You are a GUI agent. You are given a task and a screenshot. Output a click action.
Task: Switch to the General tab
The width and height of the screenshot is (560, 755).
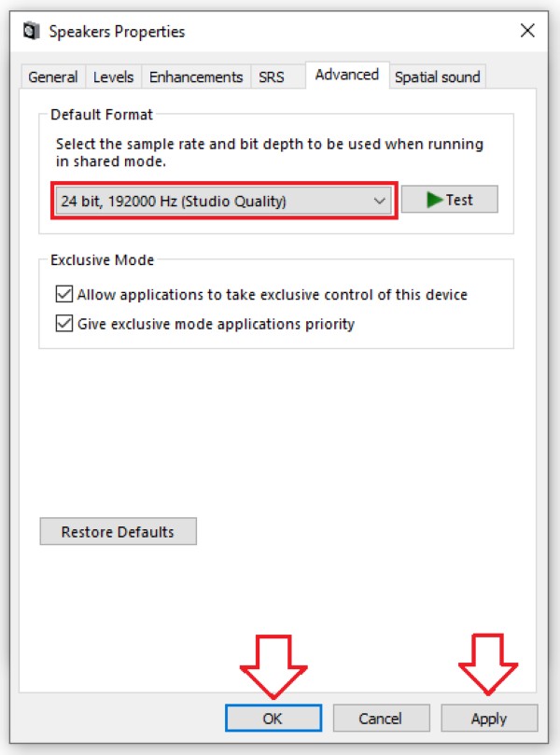point(53,77)
